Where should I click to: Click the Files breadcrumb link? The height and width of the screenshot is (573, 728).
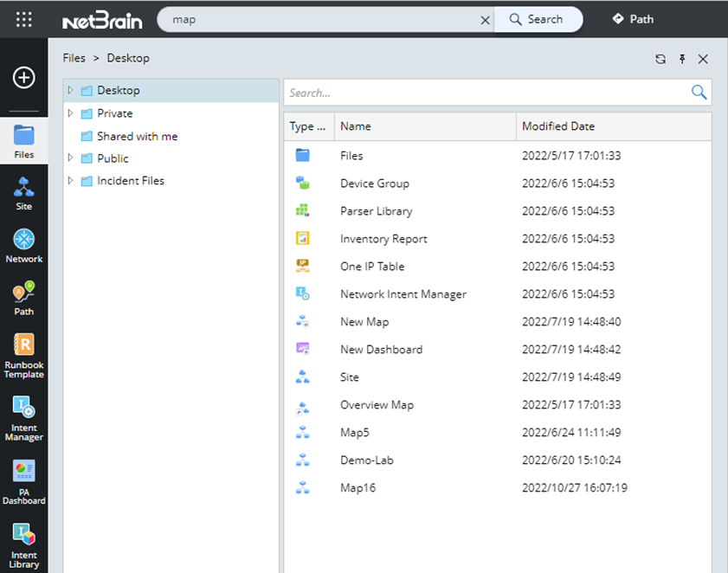(74, 58)
